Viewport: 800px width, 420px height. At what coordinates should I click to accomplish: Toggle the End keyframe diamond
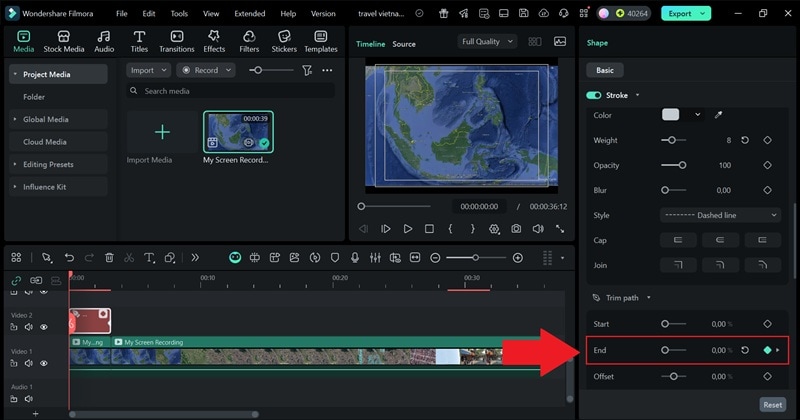coord(767,350)
